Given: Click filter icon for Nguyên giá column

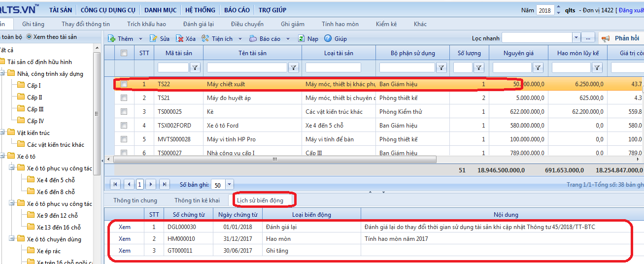Looking at the screenshot, I should pyautogui.click(x=539, y=68).
